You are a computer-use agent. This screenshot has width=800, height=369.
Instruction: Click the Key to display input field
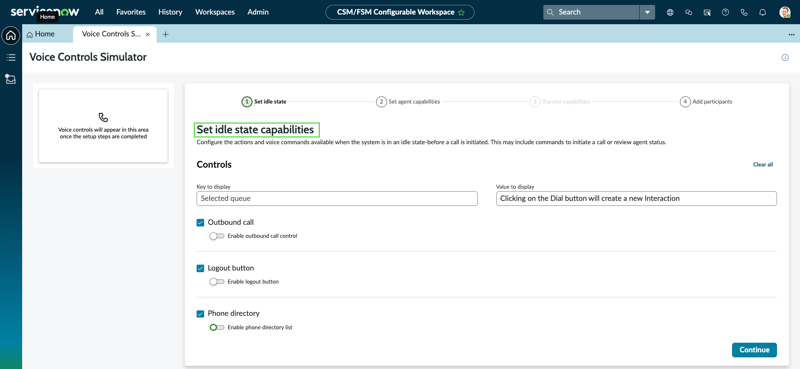click(x=337, y=199)
